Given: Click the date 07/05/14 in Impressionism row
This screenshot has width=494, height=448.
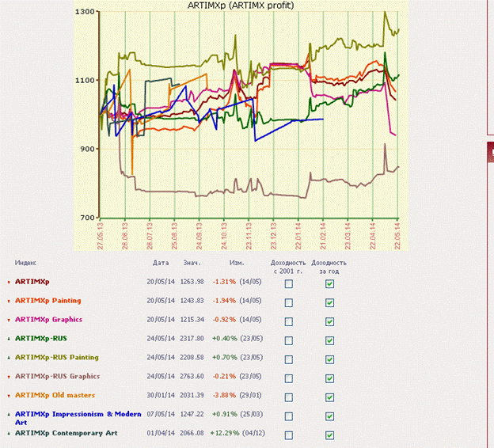Looking at the screenshot, I should click(x=161, y=414).
